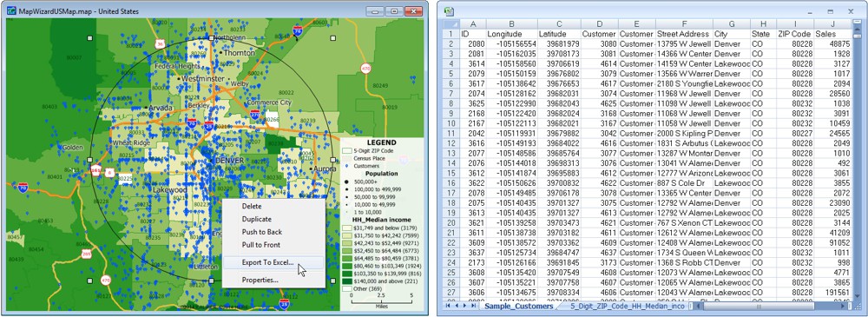Go to first sheet using navigation arrow
The width and height of the screenshot is (868, 317).
[x=449, y=306]
